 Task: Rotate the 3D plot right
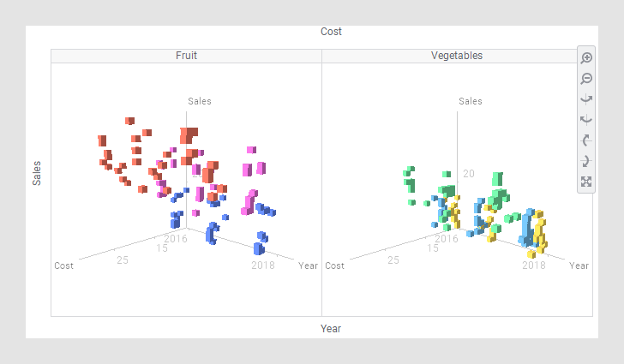click(x=586, y=120)
